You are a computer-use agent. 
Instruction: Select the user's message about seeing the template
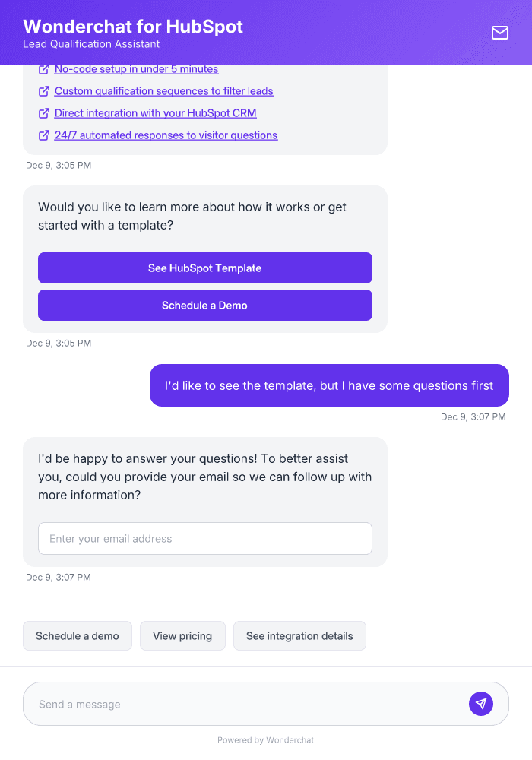point(329,385)
